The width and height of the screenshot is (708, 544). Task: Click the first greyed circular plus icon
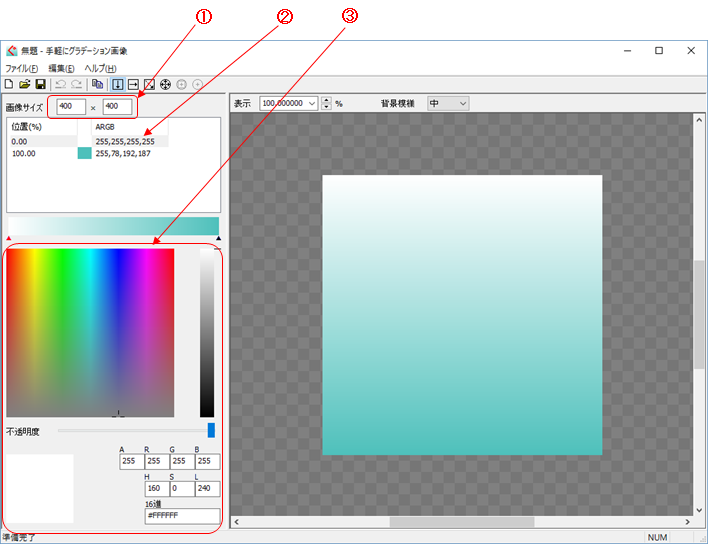click(182, 84)
